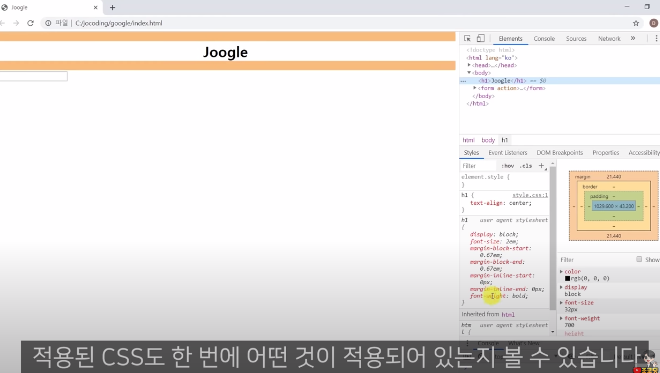Switch to Console tab
The image size is (660, 373).
click(544, 38)
